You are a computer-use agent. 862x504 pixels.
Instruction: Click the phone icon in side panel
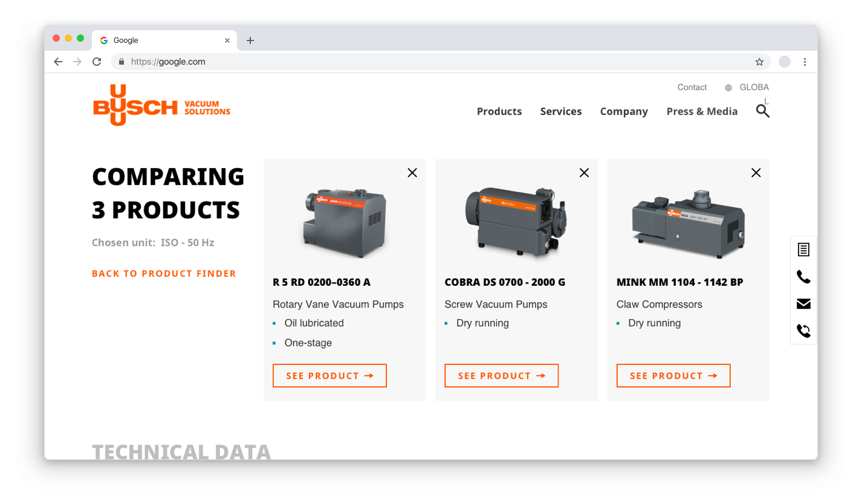(x=803, y=277)
